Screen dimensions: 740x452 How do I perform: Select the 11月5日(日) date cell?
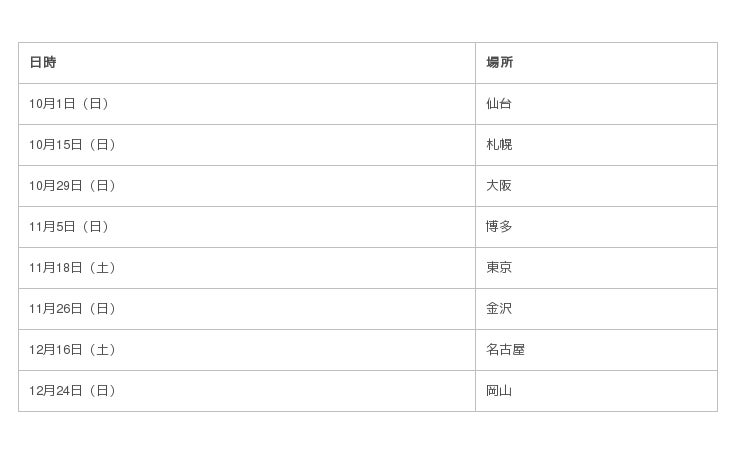point(69,227)
